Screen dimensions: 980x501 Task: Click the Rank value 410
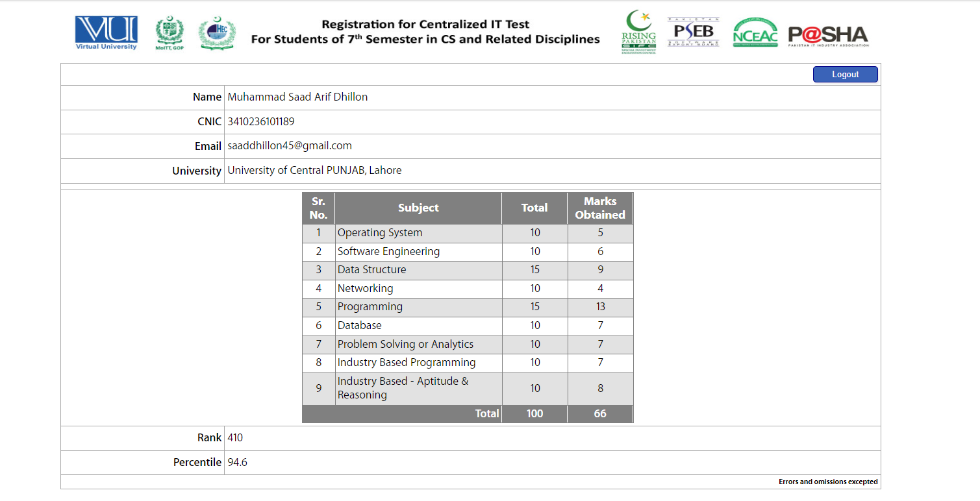point(235,438)
